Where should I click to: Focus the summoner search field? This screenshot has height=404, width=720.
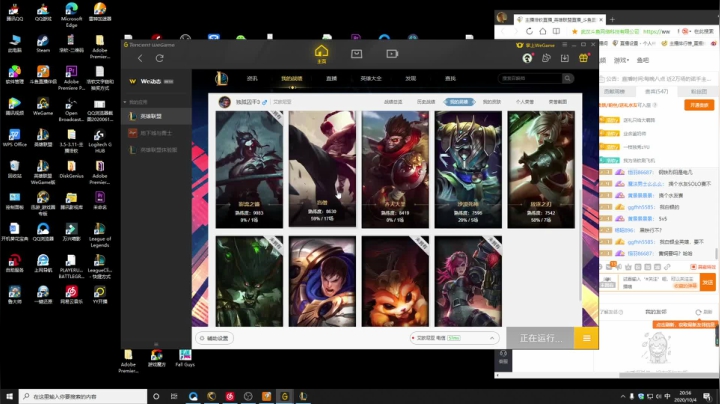point(530,79)
